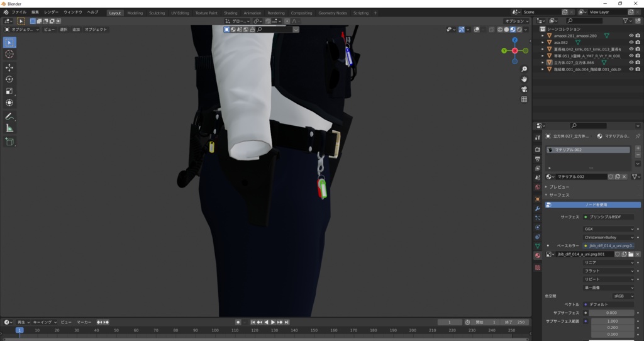Viewport: 644px width, 341px height.
Task: Open the ヘルプ menu
Action: [93, 13]
